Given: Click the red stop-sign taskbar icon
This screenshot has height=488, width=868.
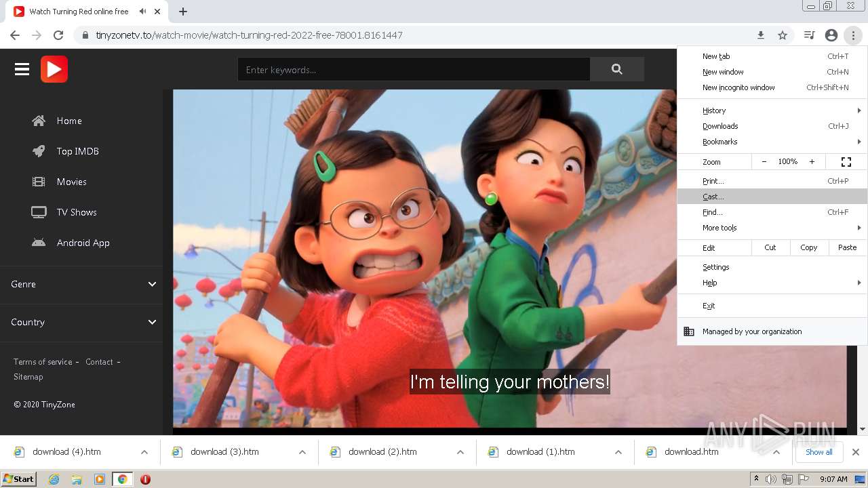Looking at the screenshot, I should (x=145, y=479).
